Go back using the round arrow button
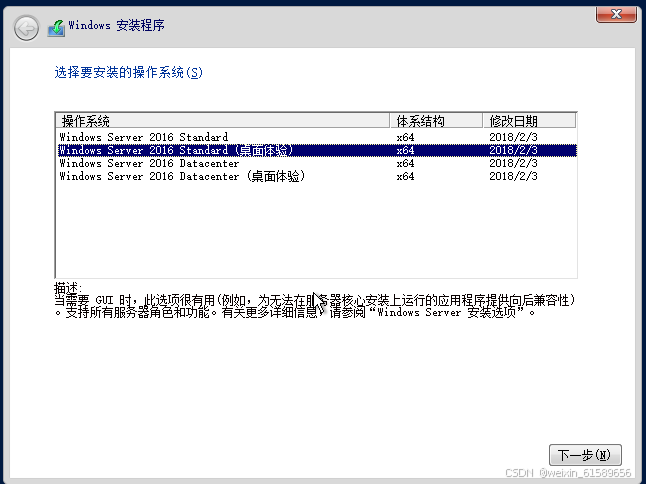The image size is (646, 484). point(26,28)
